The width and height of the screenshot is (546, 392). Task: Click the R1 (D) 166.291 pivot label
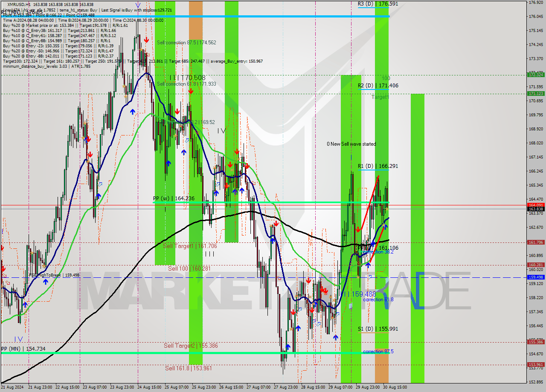click(x=378, y=166)
